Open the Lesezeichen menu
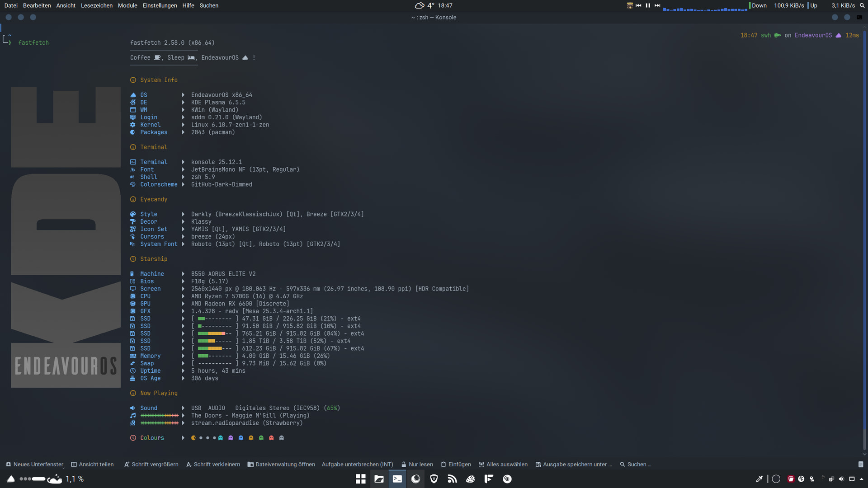The width and height of the screenshot is (868, 488). 96,5
